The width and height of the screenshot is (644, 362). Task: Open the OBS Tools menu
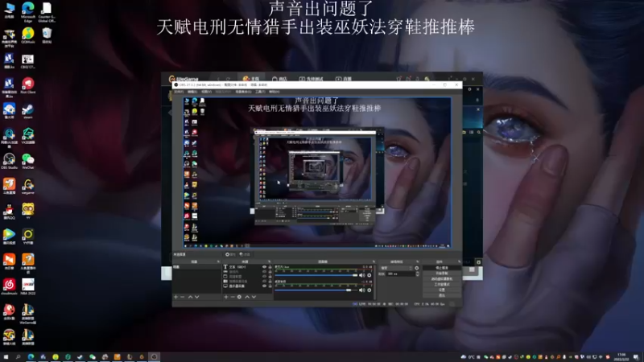pos(260,92)
